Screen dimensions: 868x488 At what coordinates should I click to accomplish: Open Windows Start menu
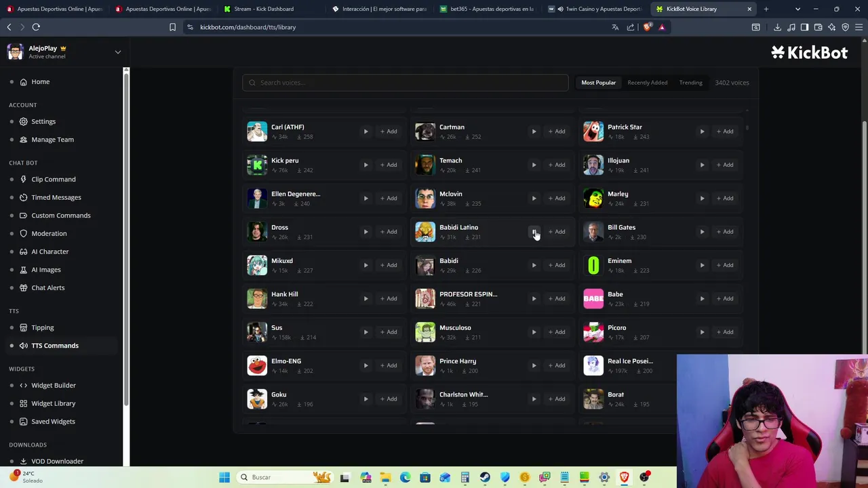point(224,477)
